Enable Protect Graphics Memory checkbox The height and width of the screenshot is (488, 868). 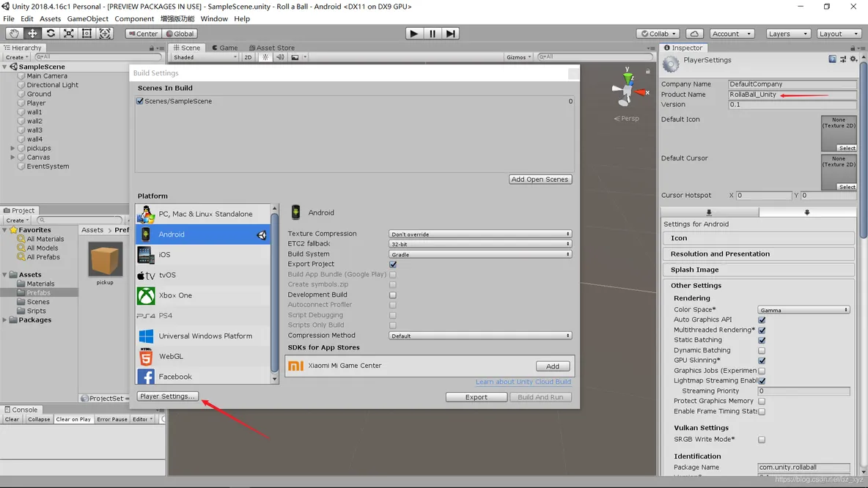click(x=762, y=401)
